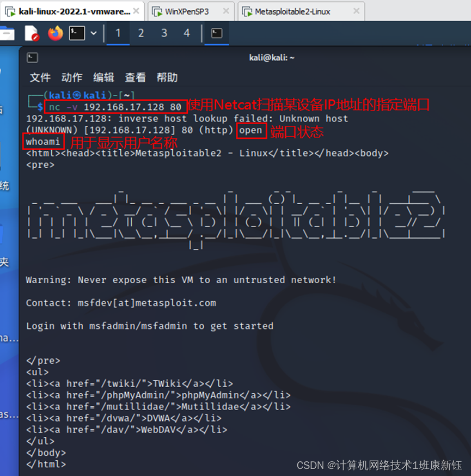Click the Metasploitable2 - Linux title tag line
The height and width of the screenshot is (476, 471).
click(x=207, y=153)
